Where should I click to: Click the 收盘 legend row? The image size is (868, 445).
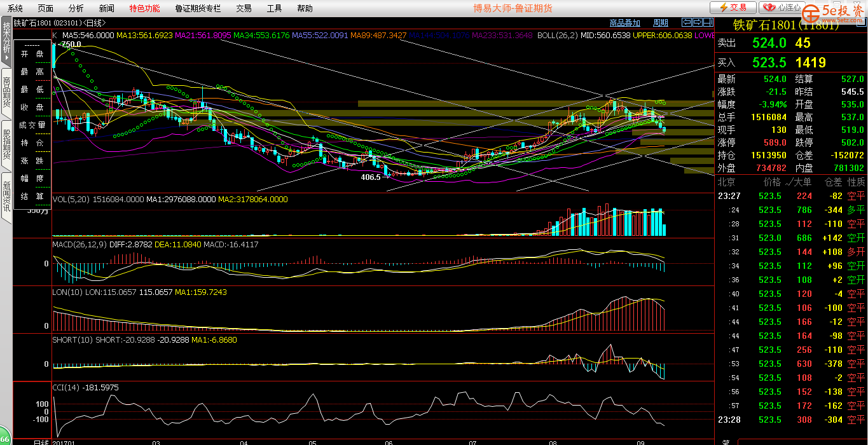(32, 107)
